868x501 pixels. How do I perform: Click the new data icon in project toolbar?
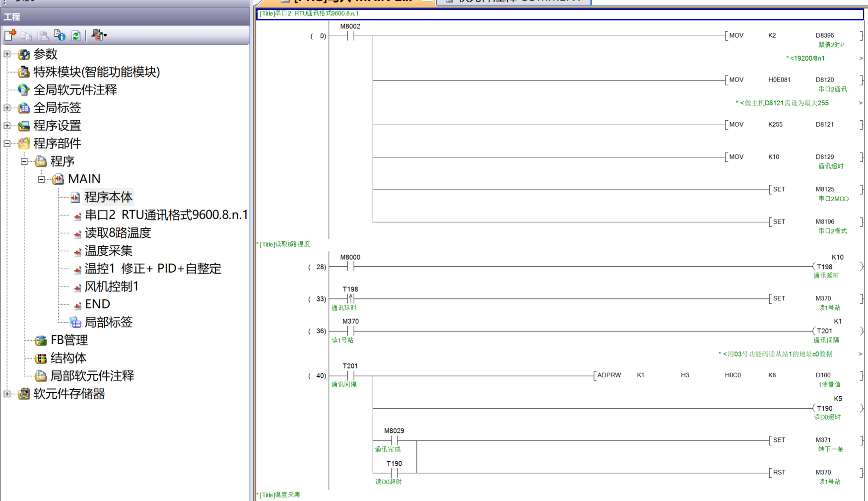(10, 35)
